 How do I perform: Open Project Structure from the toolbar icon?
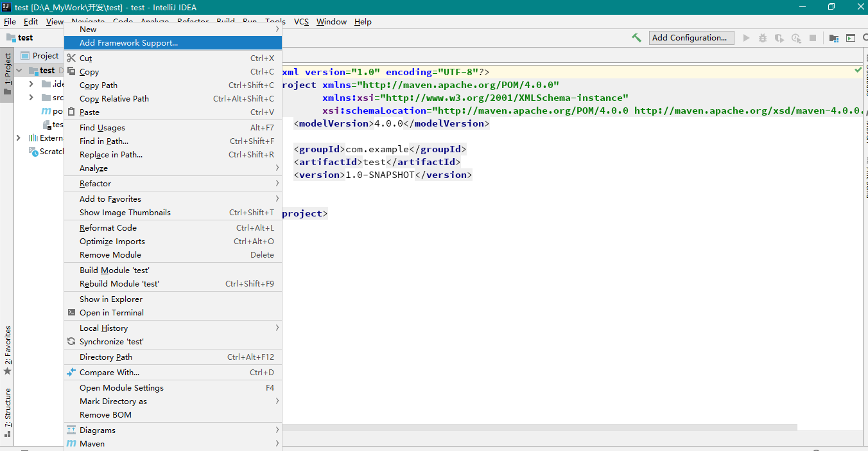pyautogui.click(x=833, y=38)
